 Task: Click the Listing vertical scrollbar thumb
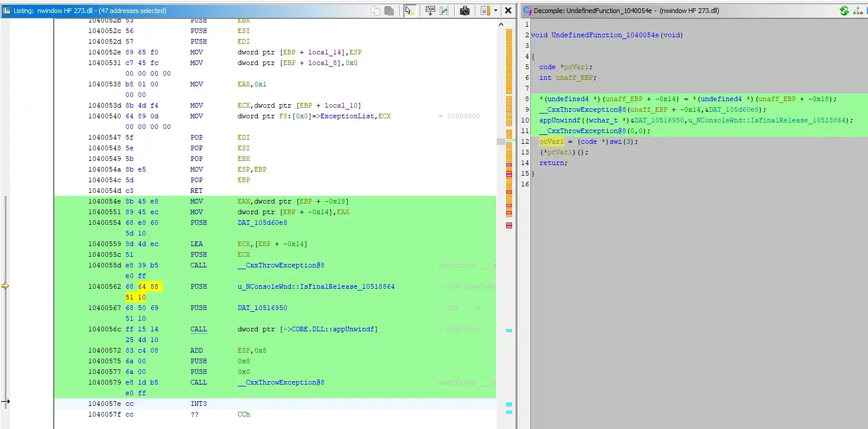(501, 141)
